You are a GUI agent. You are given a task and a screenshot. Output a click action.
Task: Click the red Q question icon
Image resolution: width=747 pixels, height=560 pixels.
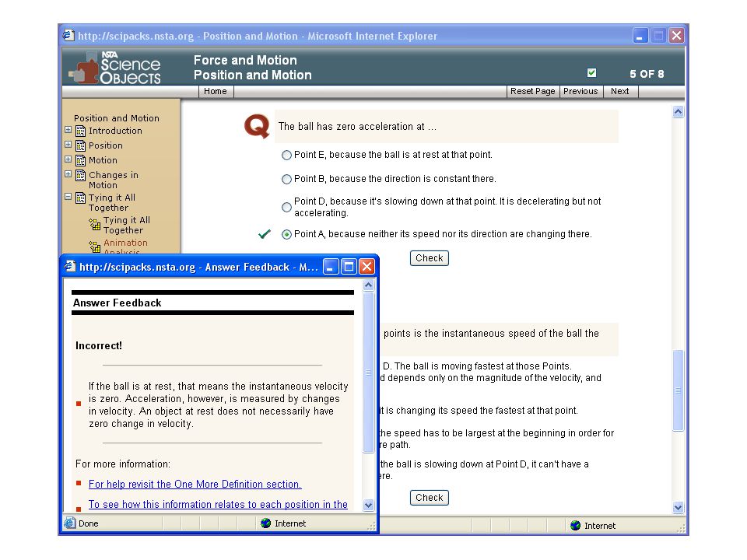[257, 126]
